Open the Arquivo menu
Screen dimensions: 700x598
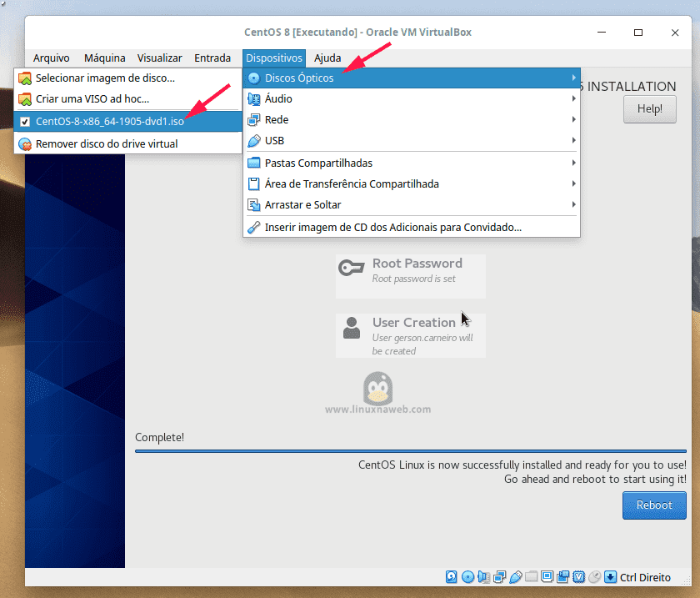52,58
